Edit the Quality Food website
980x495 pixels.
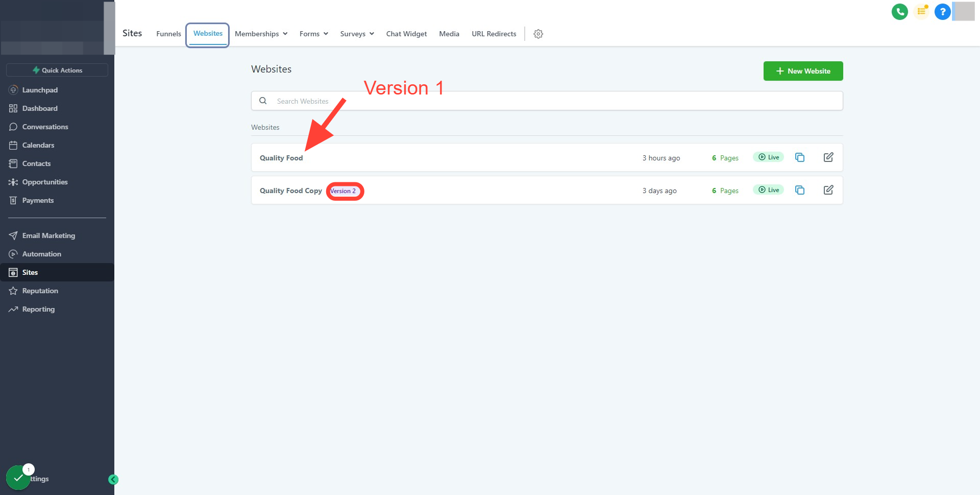pyautogui.click(x=828, y=157)
